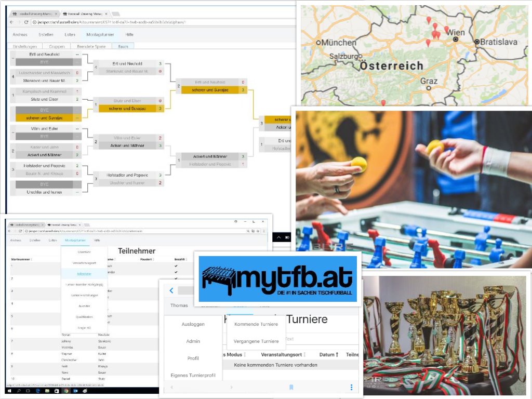The width and height of the screenshot is (532, 399).
Task: Select the Baum tab
Action: pos(123,46)
